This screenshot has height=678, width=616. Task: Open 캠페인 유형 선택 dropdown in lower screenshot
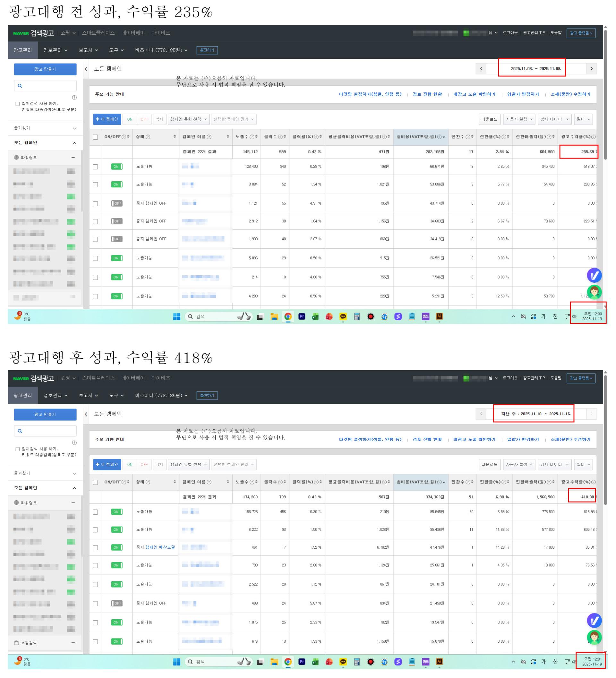click(x=188, y=464)
